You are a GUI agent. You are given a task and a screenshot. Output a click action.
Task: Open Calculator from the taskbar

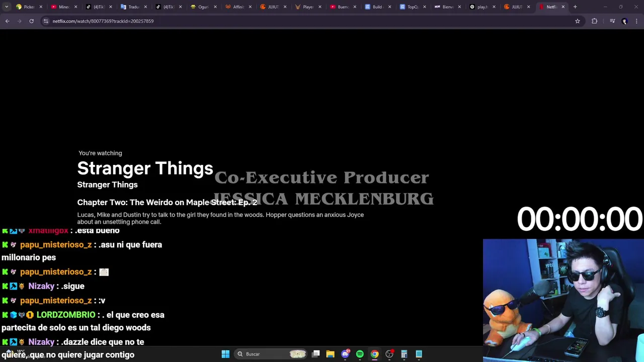(404, 354)
